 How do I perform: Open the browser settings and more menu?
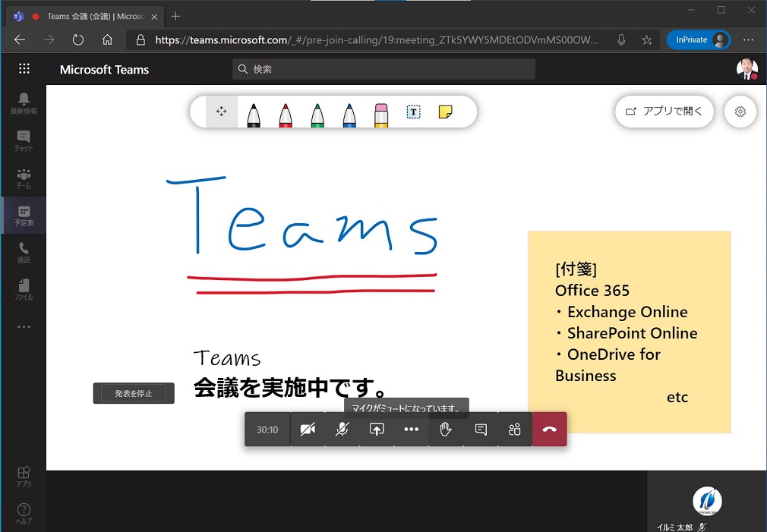[x=748, y=39]
